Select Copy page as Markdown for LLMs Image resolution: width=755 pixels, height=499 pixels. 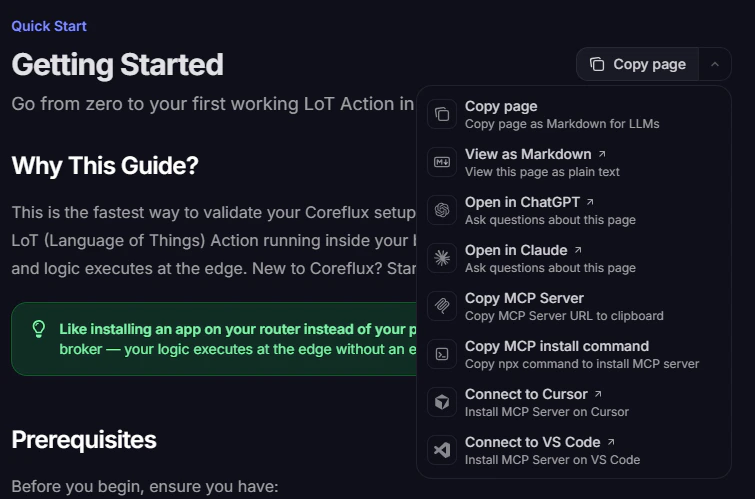pyautogui.click(x=574, y=114)
